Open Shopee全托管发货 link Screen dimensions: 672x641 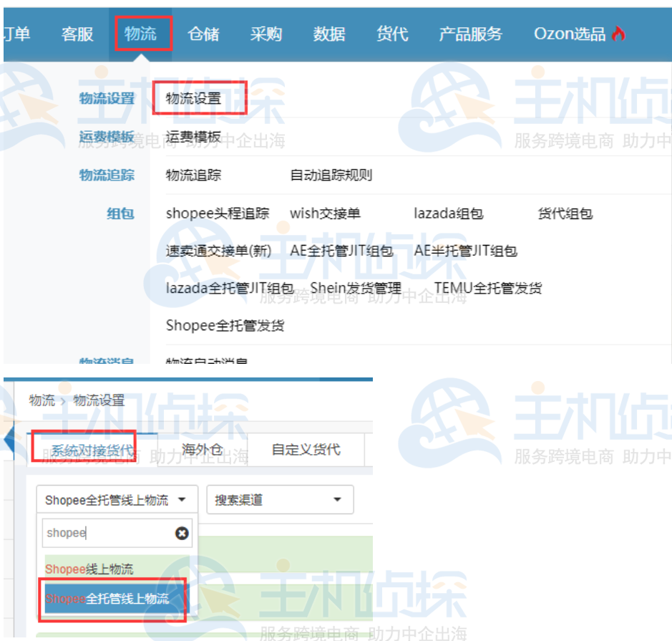pyautogui.click(x=225, y=325)
